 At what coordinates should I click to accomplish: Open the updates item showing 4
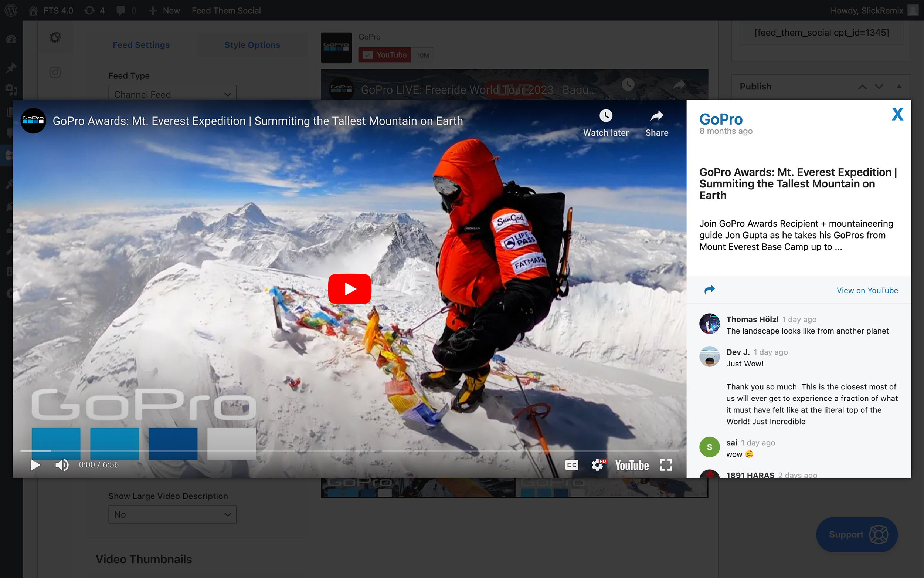[95, 10]
